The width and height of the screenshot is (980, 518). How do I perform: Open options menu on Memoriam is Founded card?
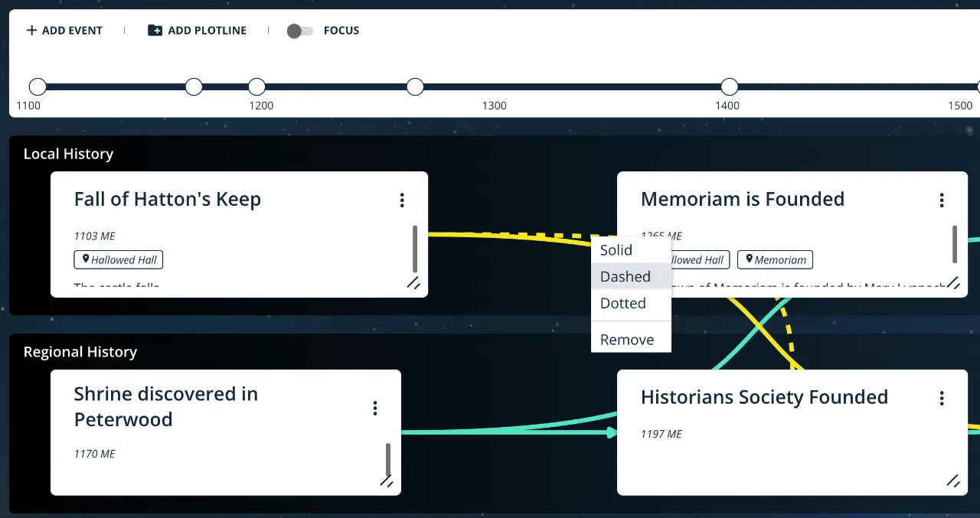click(942, 200)
